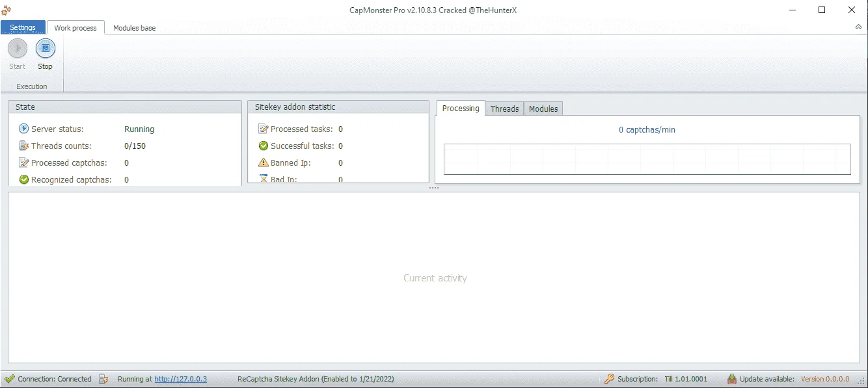Click the '0/150' threads count value

(x=135, y=146)
